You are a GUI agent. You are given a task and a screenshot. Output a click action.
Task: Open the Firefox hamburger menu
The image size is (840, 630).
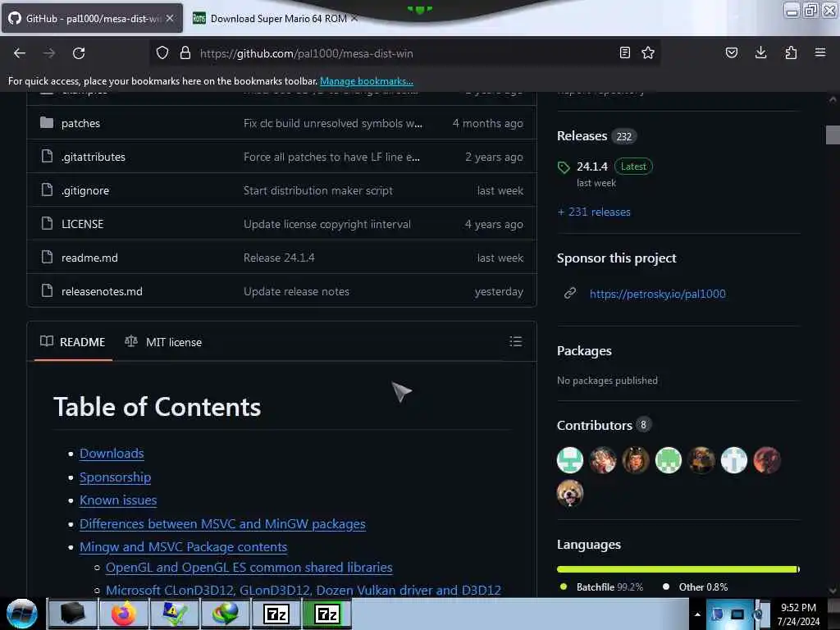pyautogui.click(x=820, y=52)
